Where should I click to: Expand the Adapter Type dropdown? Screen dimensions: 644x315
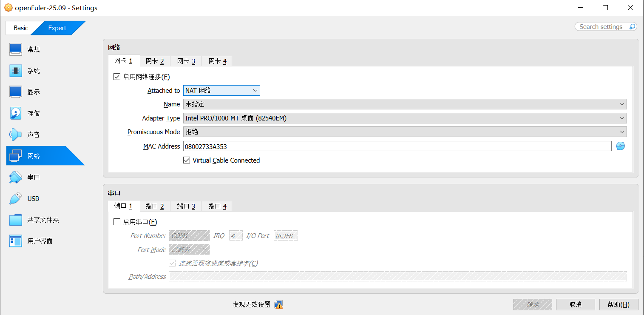click(x=405, y=118)
